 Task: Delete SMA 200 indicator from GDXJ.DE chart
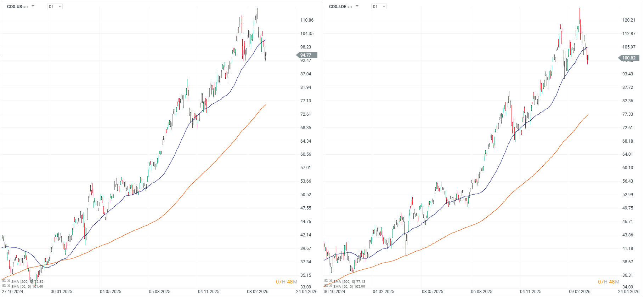coord(331,281)
